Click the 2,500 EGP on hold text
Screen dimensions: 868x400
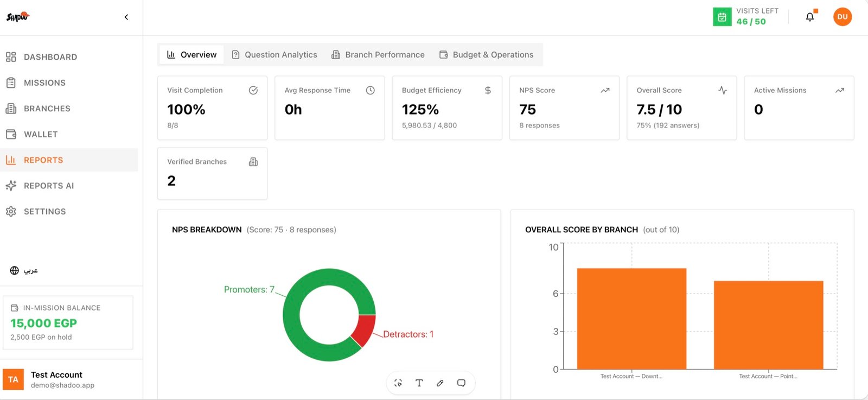pos(41,337)
